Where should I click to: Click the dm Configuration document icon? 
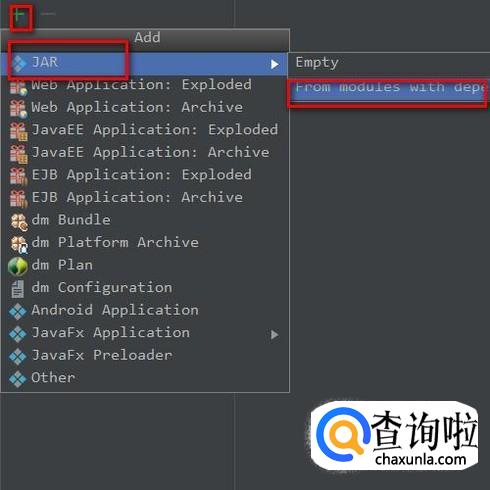click(x=18, y=289)
